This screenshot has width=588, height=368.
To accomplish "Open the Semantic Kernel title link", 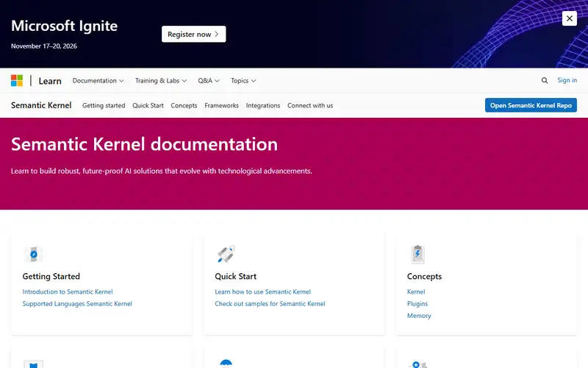I will 41,105.
